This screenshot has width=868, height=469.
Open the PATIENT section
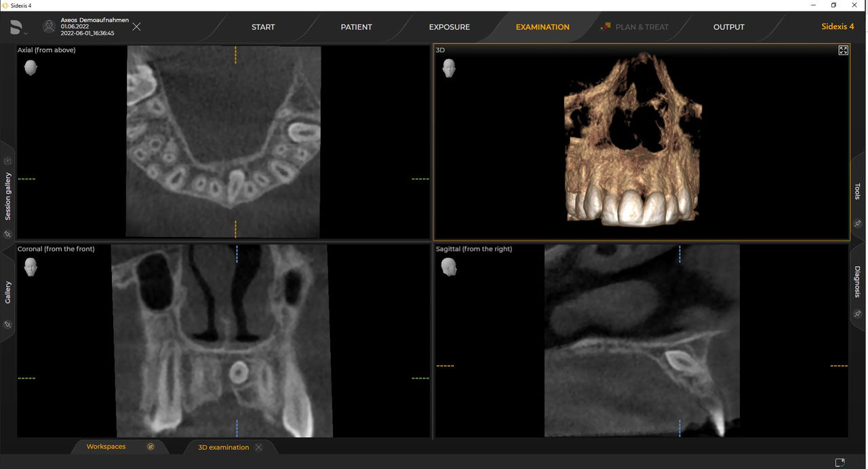point(356,26)
